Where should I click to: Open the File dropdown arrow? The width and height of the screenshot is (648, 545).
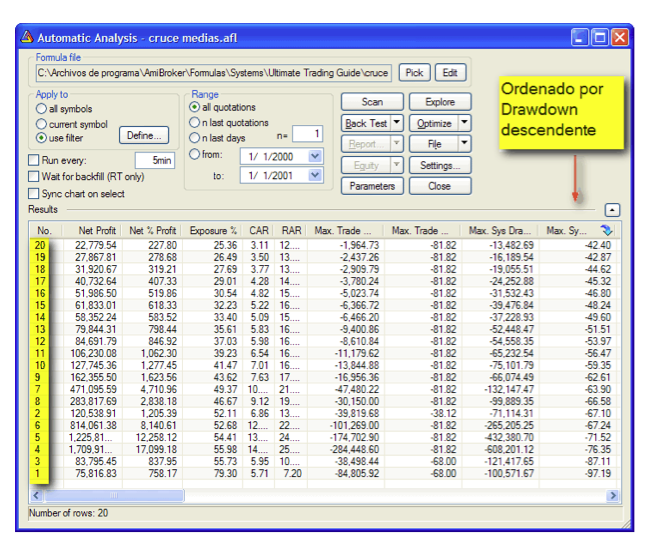point(465,143)
